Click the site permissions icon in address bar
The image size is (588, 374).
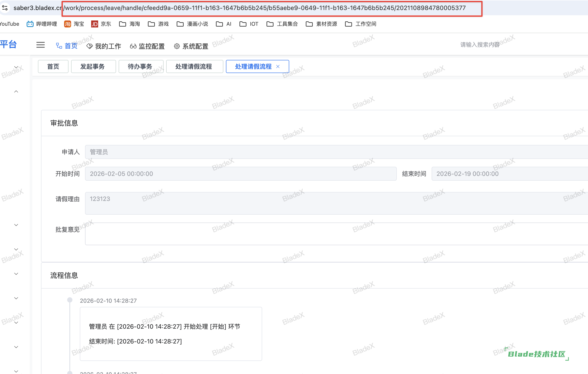click(x=5, y=8)
